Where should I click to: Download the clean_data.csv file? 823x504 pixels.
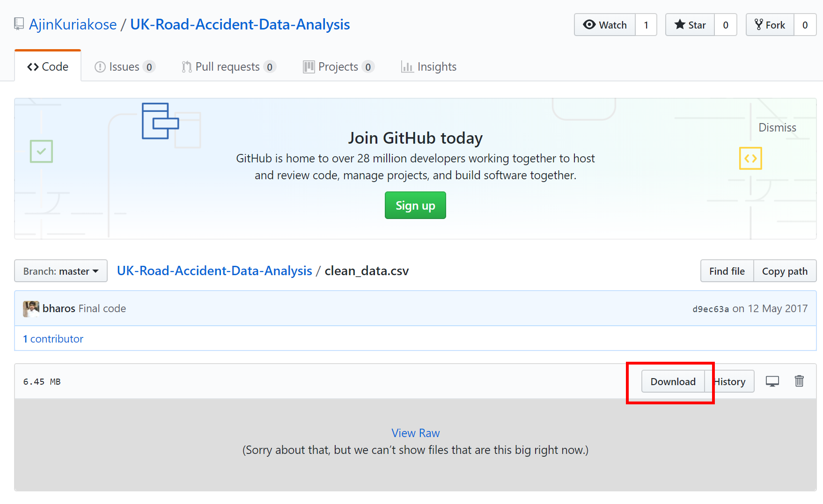(673, 381)
